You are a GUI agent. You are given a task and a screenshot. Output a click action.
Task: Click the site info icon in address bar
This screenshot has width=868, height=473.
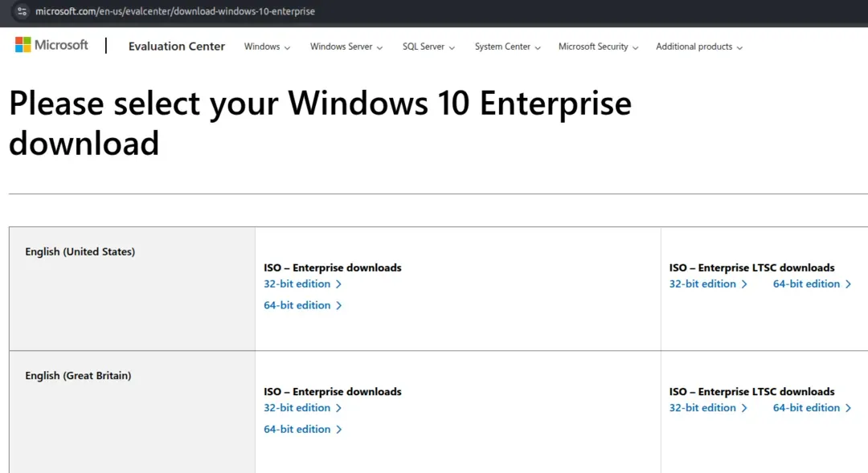coord(23,11)
